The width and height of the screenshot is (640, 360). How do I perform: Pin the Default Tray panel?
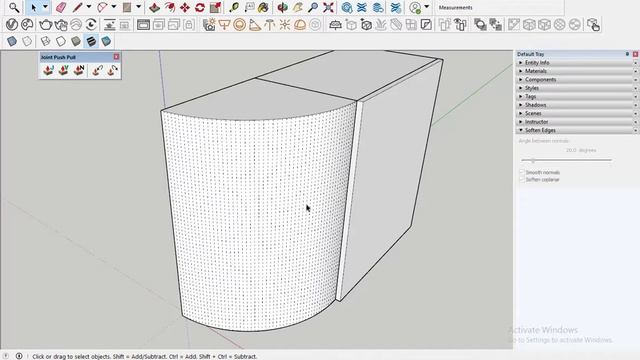pos(627,54)
